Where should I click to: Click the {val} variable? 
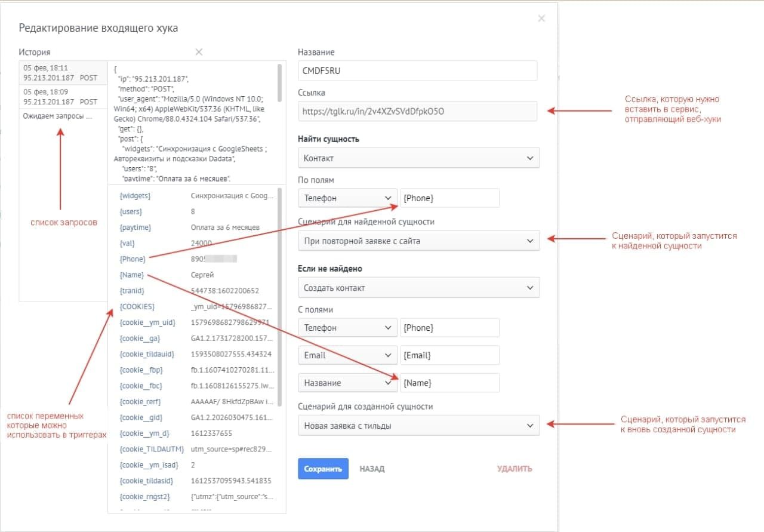127,243
